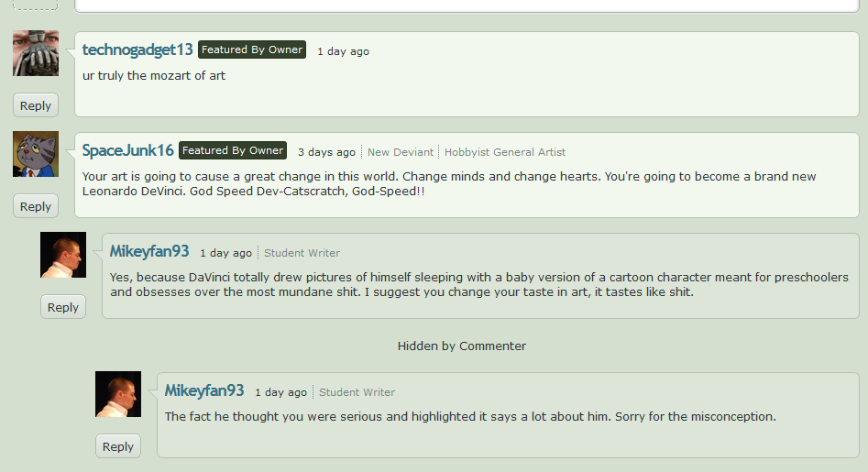The width and height of the screenshot is (868, 472).
Task: Click SpaceJunk16's cat avatar
Action: (36, 154)
